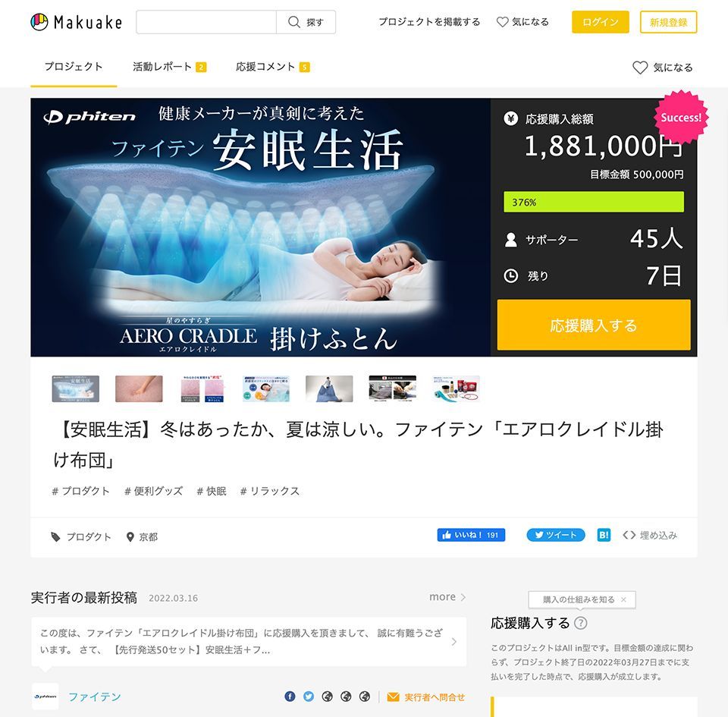Screen dimensions: 728x717
Task: Click the yellow ログイン button
Action: (601, 22)
